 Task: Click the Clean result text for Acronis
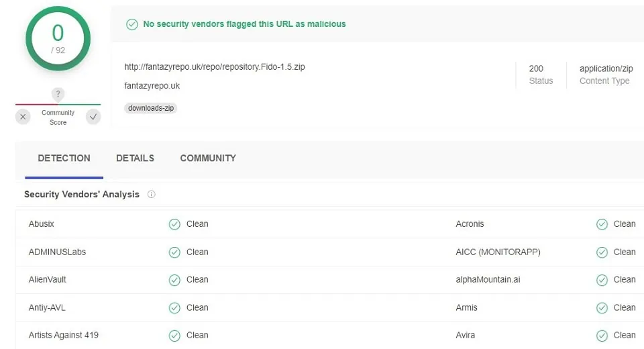tap(625, 224)
